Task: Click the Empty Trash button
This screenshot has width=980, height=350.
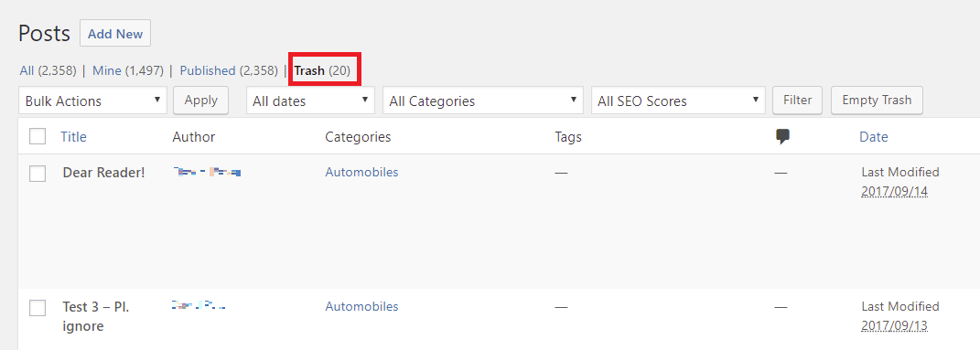Action: click(877, 100)
